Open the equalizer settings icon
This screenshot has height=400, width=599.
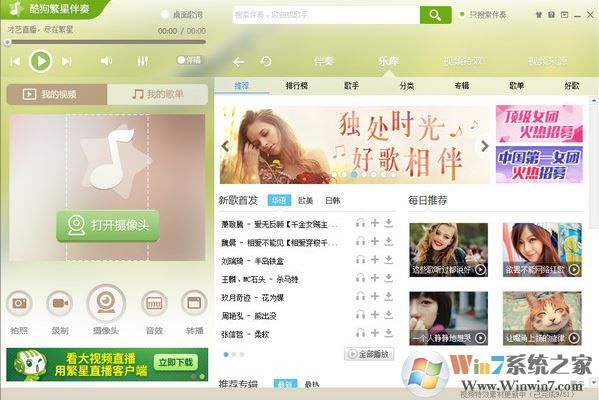[x=142, y=61]
